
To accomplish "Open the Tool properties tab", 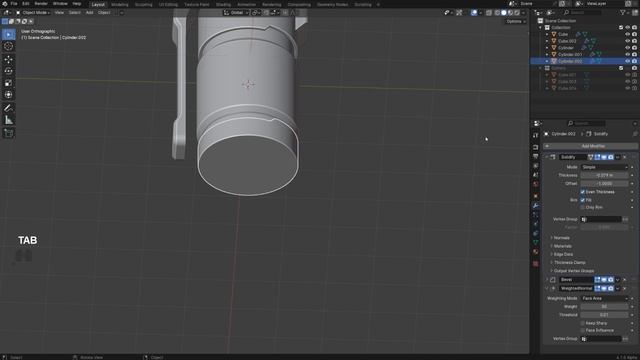I will [536, 136].
